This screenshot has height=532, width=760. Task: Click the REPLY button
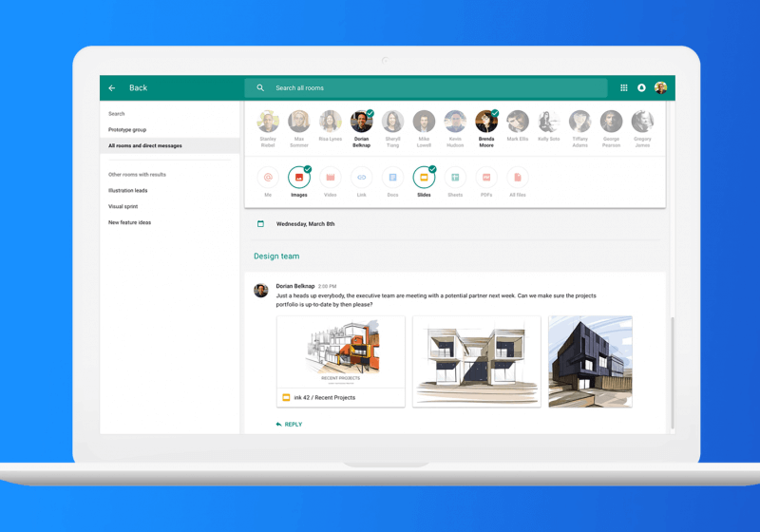pos(289,425)
